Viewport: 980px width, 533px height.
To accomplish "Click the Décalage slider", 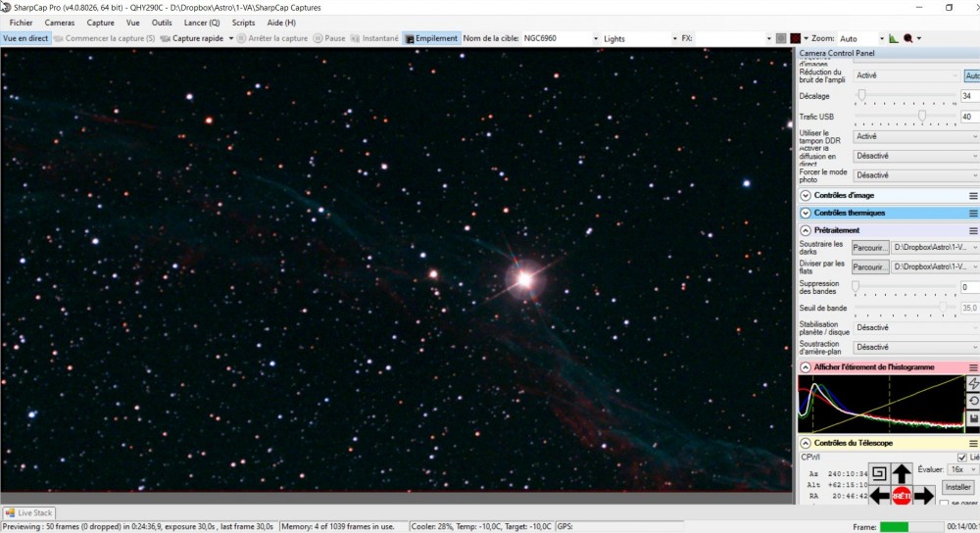I will click(x=906, y=96).
